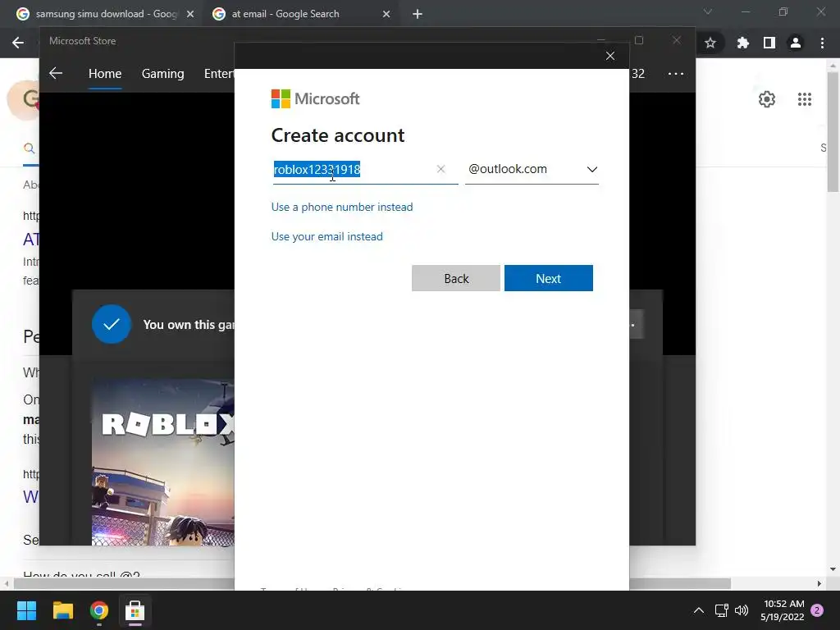Open Chrome extensions puzzle icon

(x=743, y=43)
